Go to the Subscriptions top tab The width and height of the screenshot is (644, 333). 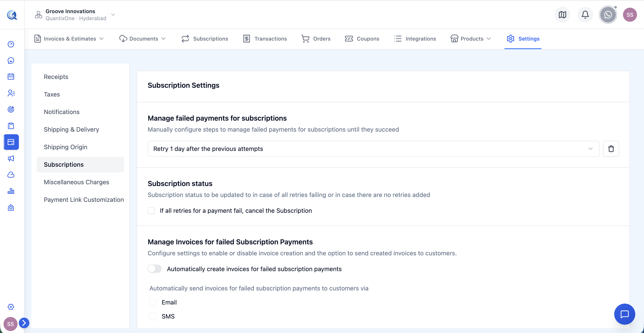coord(205,39)
